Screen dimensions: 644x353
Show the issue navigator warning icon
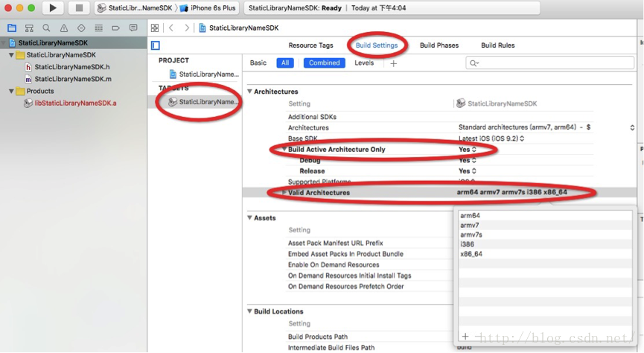tap(64, 28)
